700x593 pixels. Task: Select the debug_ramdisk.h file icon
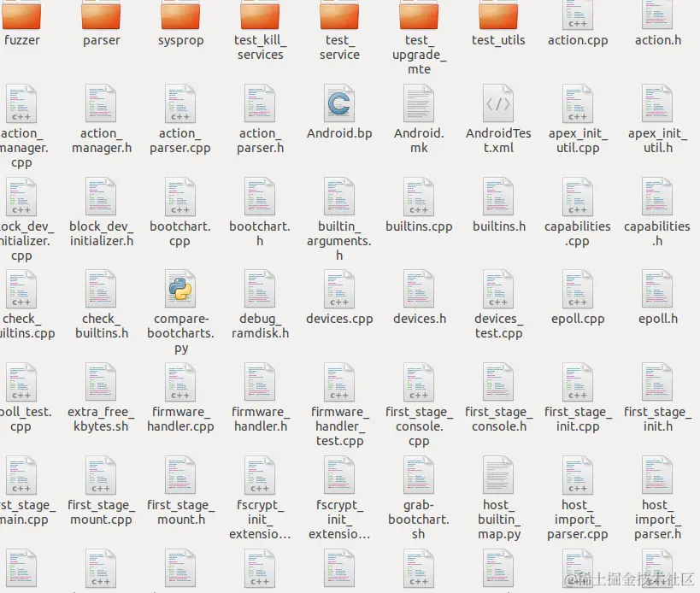(x=260, y=289)
